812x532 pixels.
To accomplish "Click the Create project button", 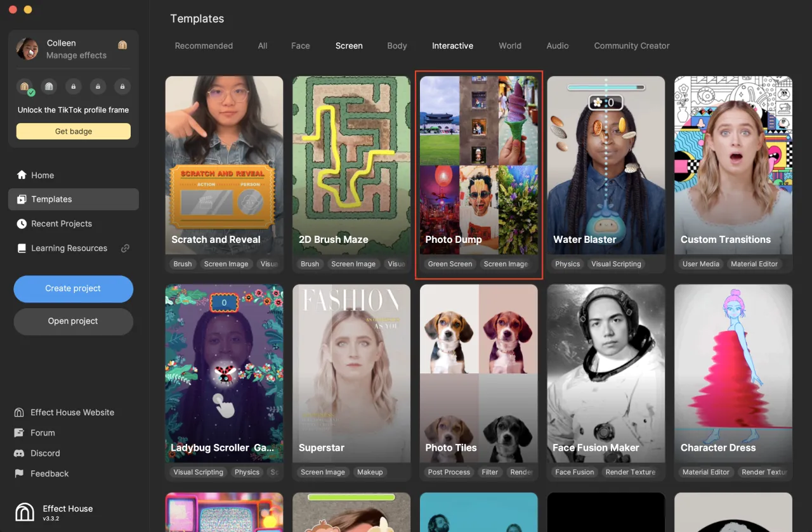I will (x=73, y=289).
